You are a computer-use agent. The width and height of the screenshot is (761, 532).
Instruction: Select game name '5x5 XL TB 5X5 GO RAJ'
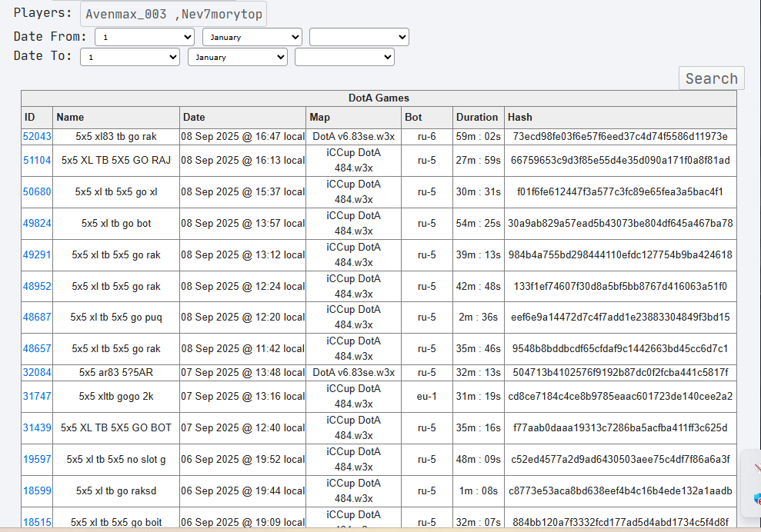[x=116, y=160]
